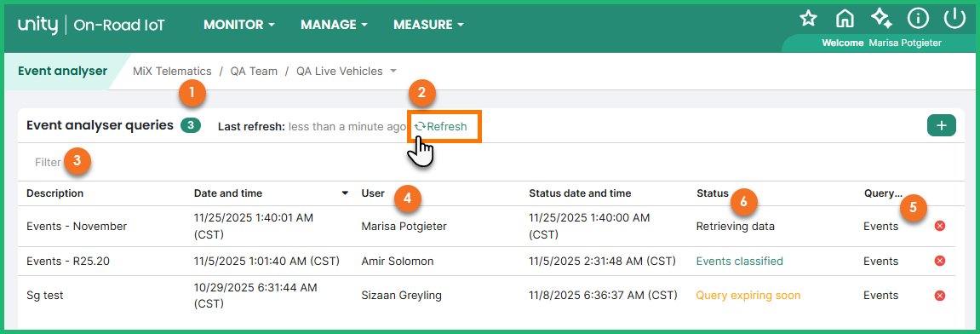Viewport: 980px width, 334px height.
Task: Click user Amir Solomon
Action: [398, 261]
